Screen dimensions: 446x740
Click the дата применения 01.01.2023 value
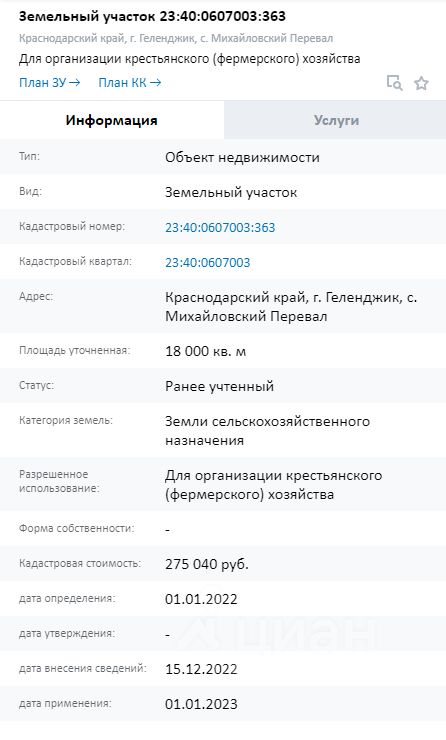pyautogui.click(x=201, y=704)
